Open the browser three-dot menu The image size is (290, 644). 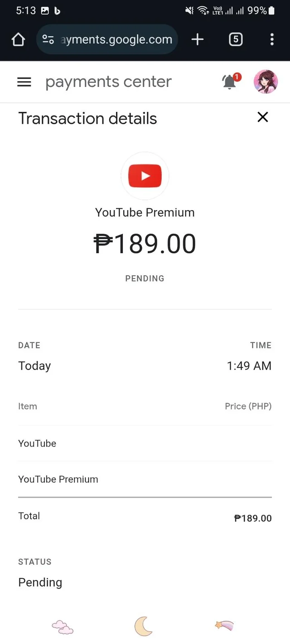coord(272,40)
